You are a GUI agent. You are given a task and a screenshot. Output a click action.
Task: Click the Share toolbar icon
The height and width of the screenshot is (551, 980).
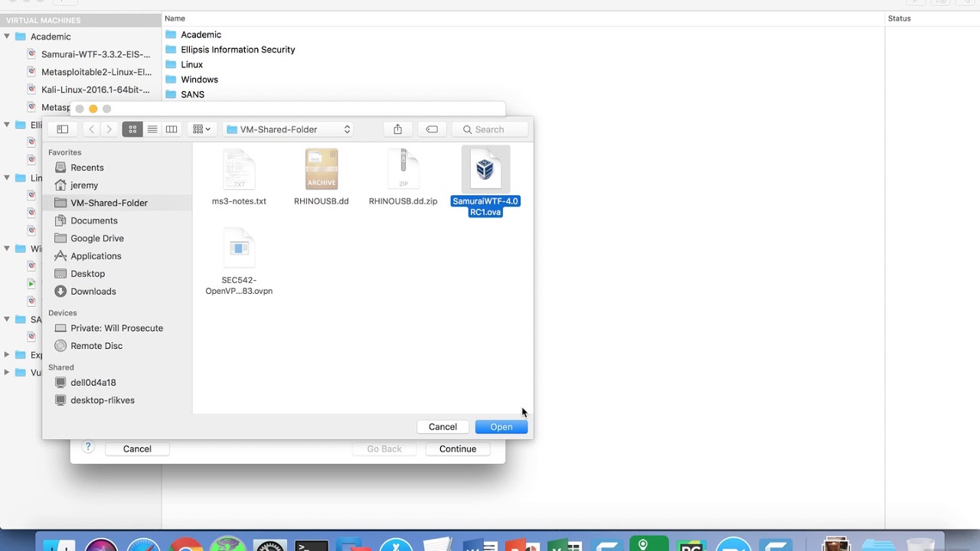397,129
